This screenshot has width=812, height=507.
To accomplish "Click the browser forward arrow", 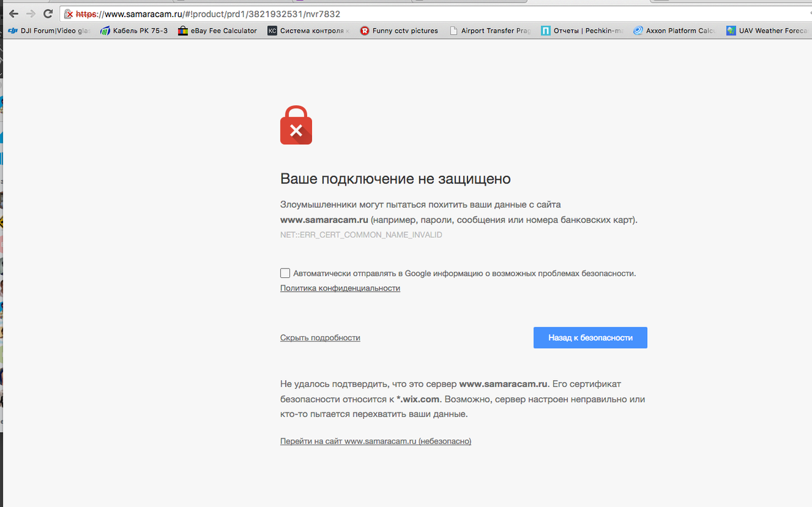I will point(30,14).
